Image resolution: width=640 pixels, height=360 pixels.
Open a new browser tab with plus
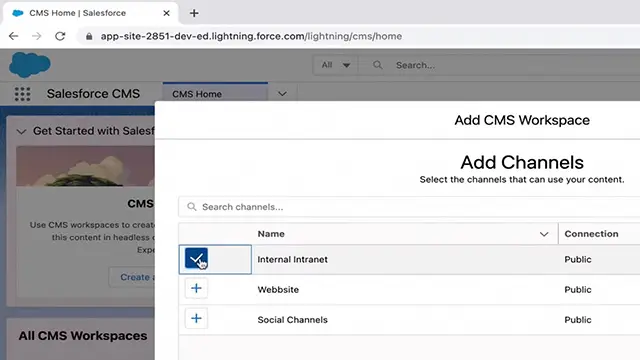pyautogui.click(x=194, y=13)
